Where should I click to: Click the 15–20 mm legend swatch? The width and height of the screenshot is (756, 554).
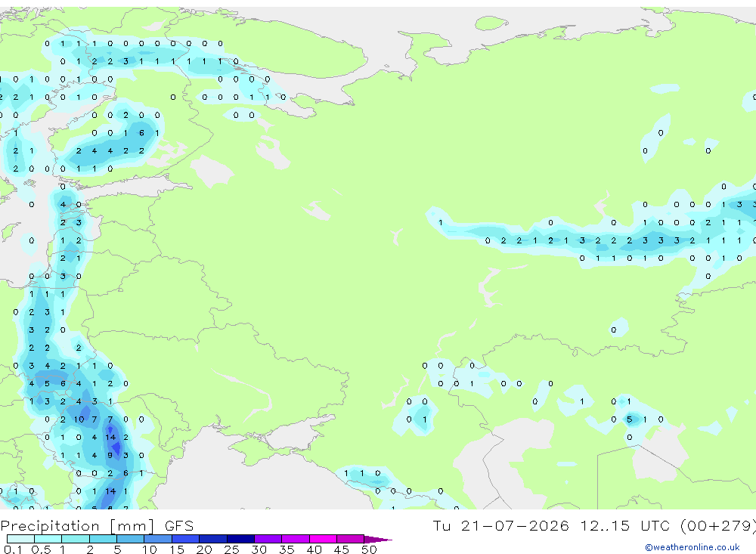[186, 539]
